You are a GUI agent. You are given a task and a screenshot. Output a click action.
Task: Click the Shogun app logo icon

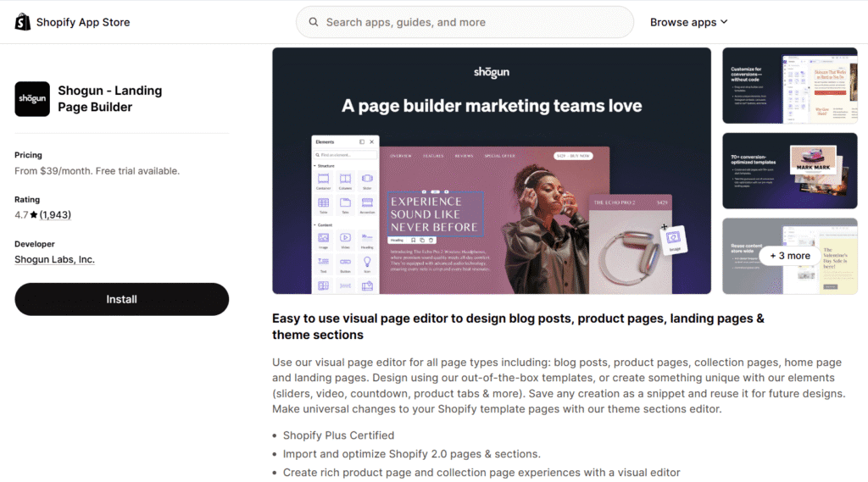(x=32, y=99)
